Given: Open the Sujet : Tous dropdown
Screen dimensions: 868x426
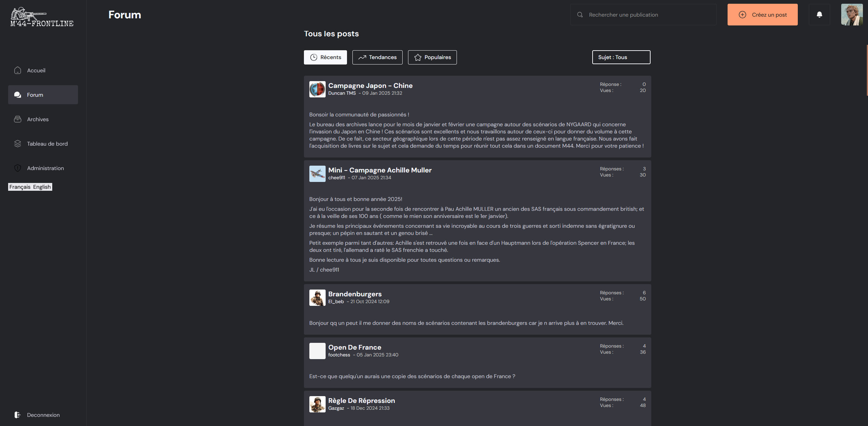Looking at the screenshot, I should pyautogui.click(x=621, y=57).
